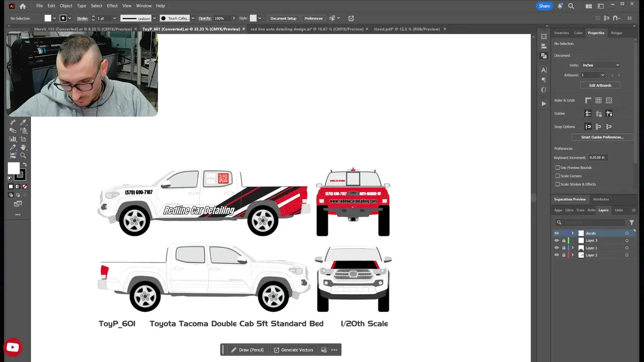Open the Units Inches dropdown
The width and height of the screenshot is (644, 362).
click(601, 65)
